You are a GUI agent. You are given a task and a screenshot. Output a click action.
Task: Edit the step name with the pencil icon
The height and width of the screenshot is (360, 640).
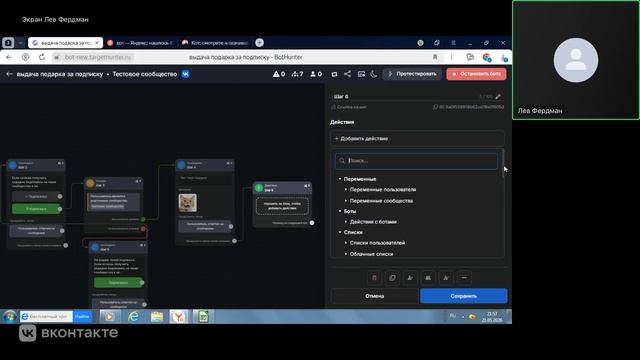pyautogui.click(x=498, y=97)
